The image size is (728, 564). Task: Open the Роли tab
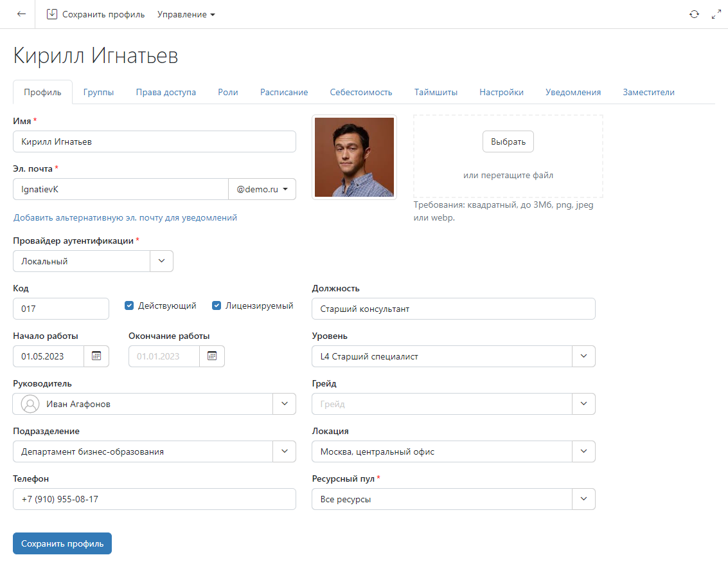coord(228,92)
